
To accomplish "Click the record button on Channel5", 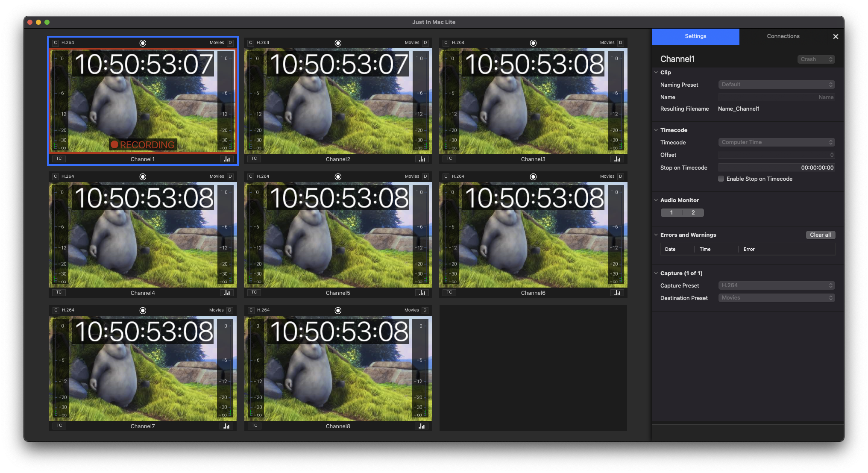I will (x=338, y=176).
